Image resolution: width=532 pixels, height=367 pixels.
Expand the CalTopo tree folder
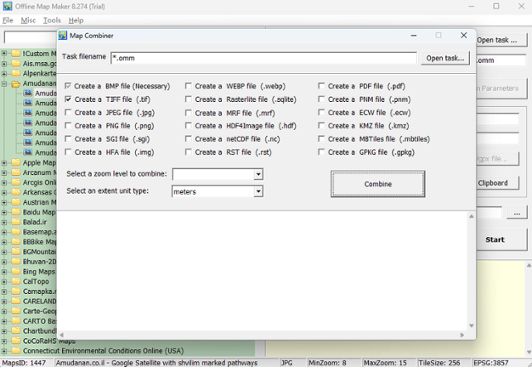[x=4, y=282]
